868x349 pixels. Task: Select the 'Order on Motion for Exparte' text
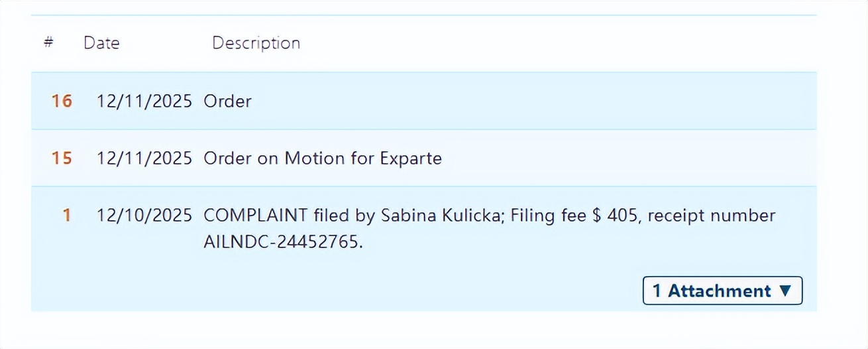322,159
